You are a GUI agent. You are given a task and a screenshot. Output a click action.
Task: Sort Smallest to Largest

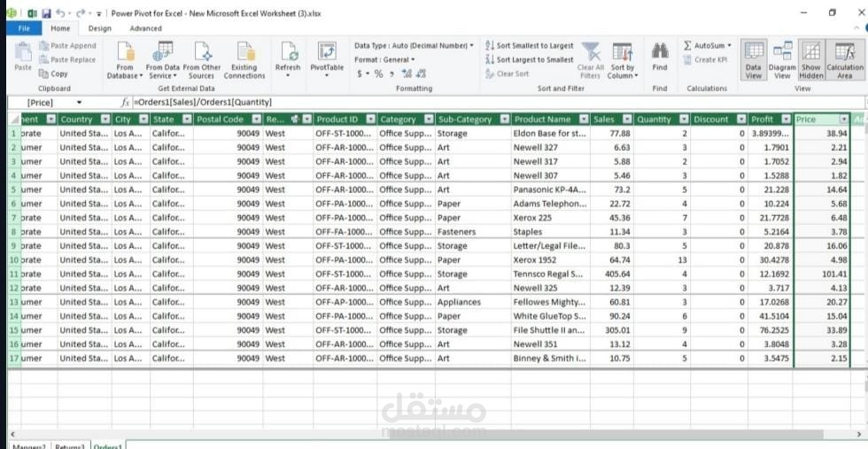[530, 46]
